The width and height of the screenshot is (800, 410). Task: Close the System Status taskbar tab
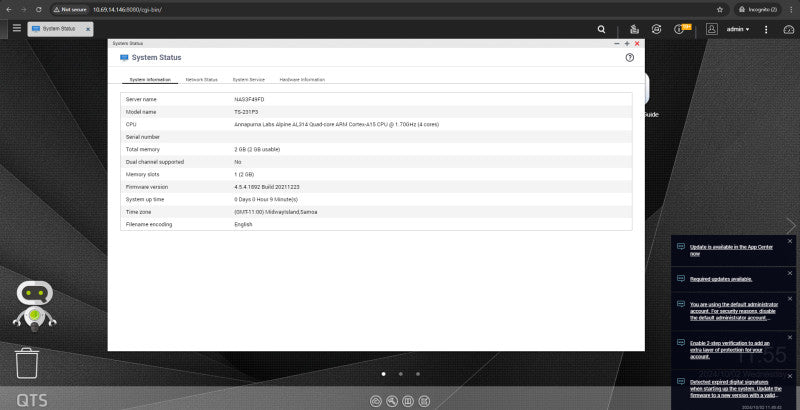88,30
